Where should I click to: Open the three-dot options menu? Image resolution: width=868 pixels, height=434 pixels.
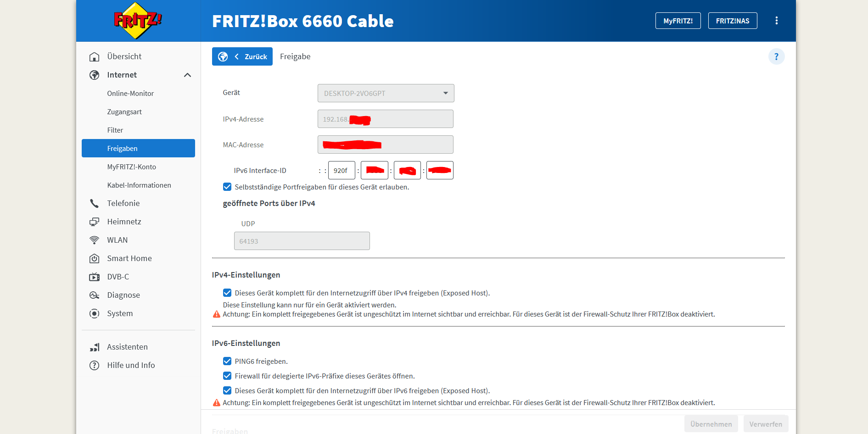pyautogui.click(x=776, y=21)
